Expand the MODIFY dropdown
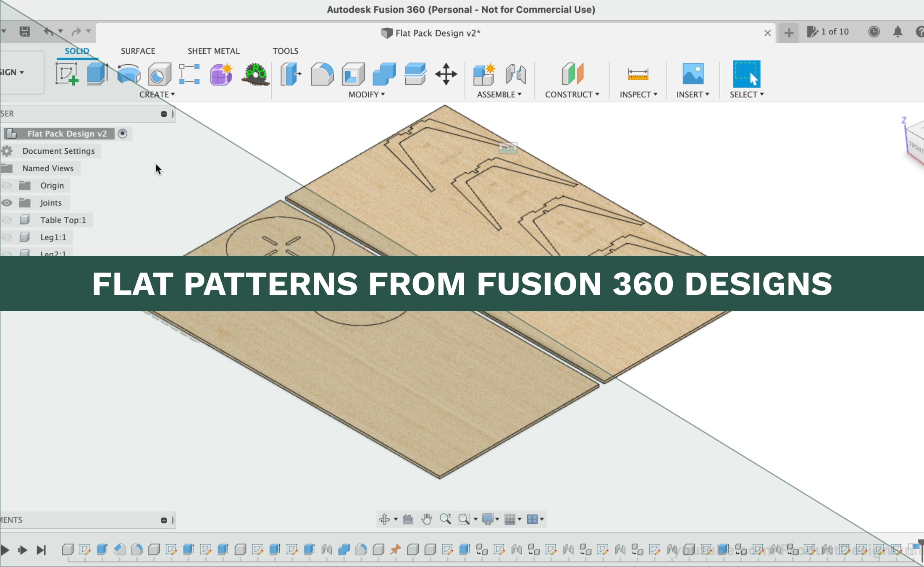Viewport: 924px width, 567px height. [x=366, y=95]
